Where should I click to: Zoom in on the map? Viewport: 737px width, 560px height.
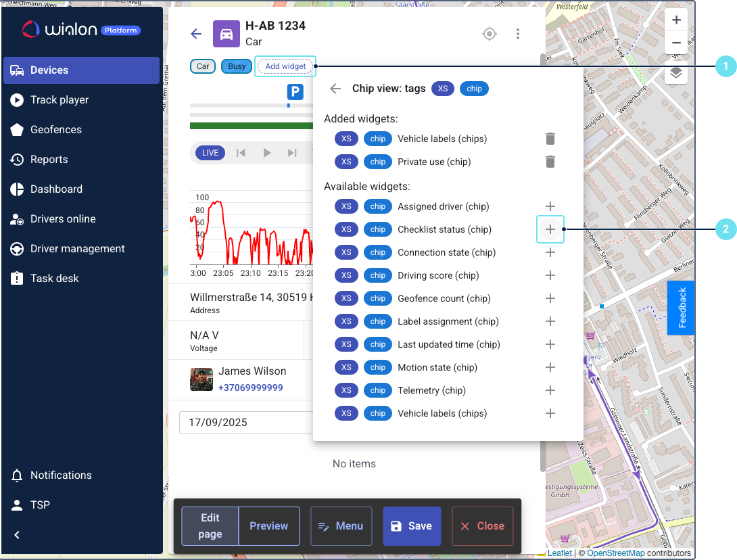point(676,20)
